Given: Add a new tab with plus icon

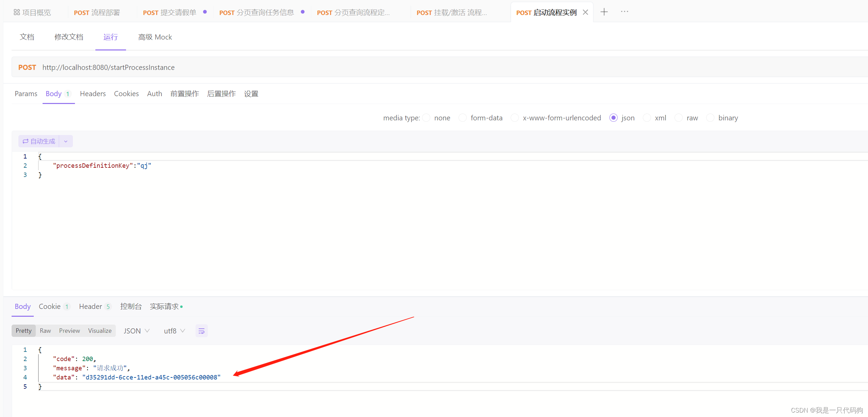Looking at the screenshot, I should [604, 12].
